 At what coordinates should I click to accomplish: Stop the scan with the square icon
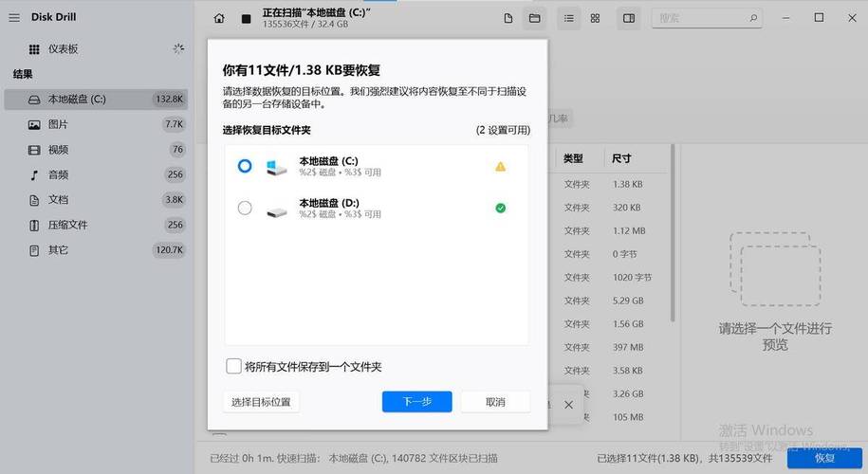(247, 19)
